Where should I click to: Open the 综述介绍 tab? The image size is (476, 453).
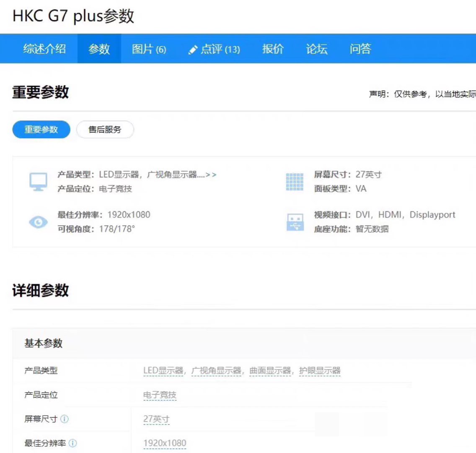44,49
